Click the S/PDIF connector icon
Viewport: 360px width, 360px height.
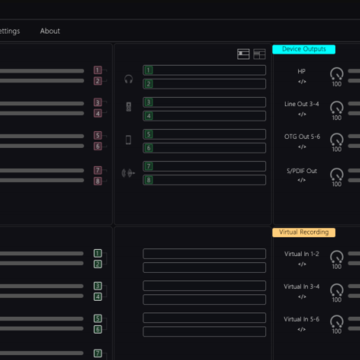point(128,173)
